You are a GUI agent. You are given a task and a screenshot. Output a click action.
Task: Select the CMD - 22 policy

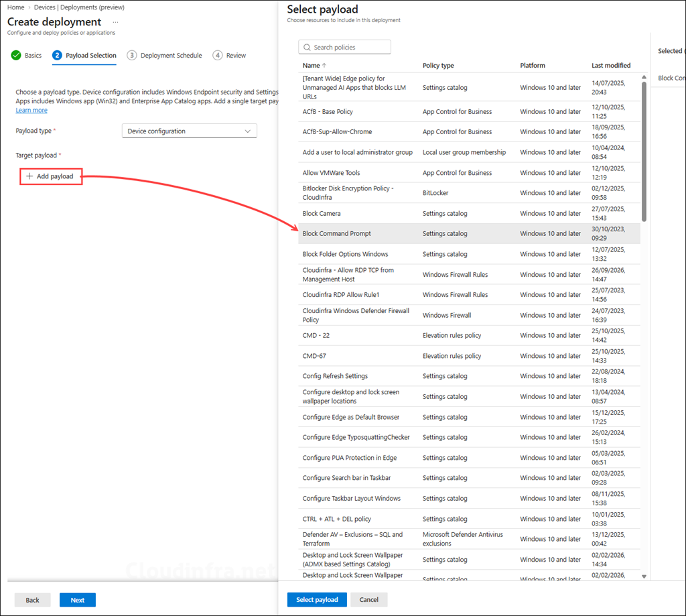pos(469,335)
